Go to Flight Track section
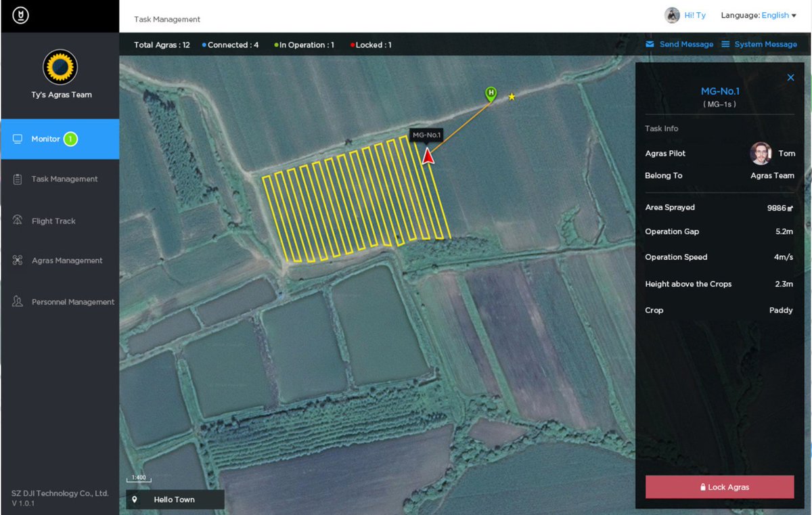 coord(60,221)
